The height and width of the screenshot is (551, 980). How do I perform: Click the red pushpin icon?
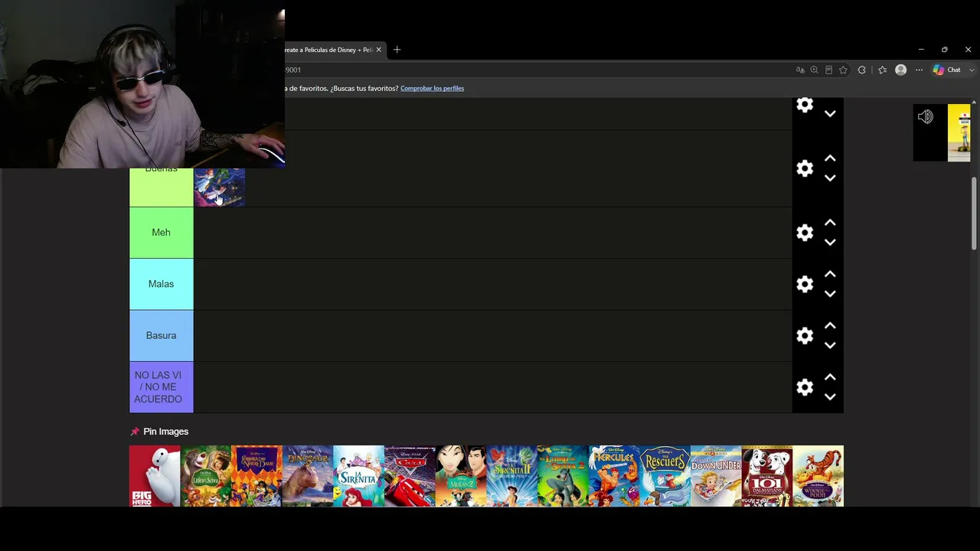click(135, 432)
